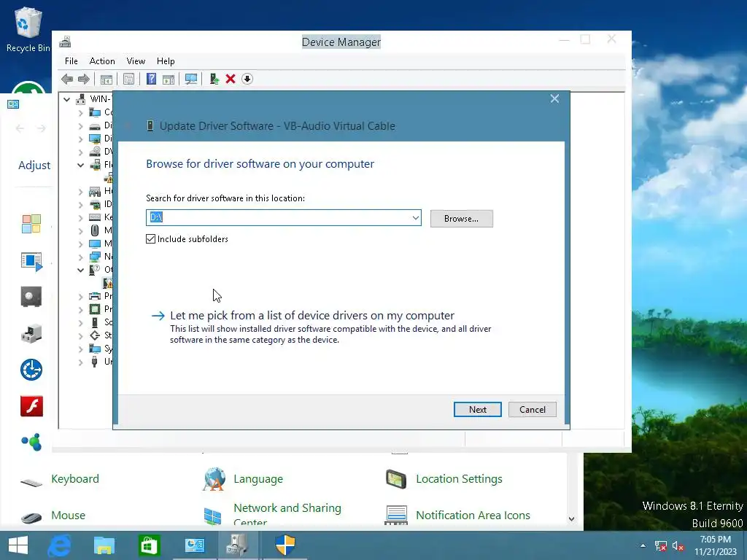The width and height of the screenshot is (747, 560).
Task: Choose Let me pick from a list of device drivers
Action: tap(312, 315)
